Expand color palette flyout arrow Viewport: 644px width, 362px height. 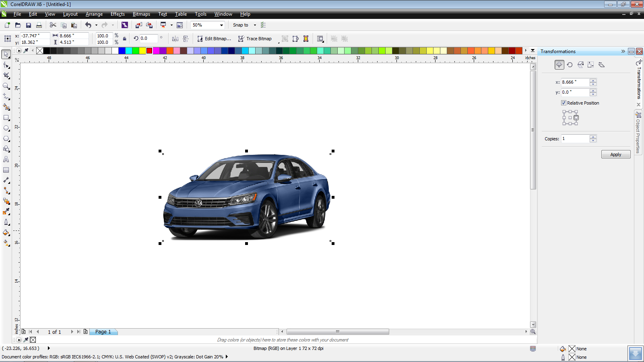[x=533, y=51]
